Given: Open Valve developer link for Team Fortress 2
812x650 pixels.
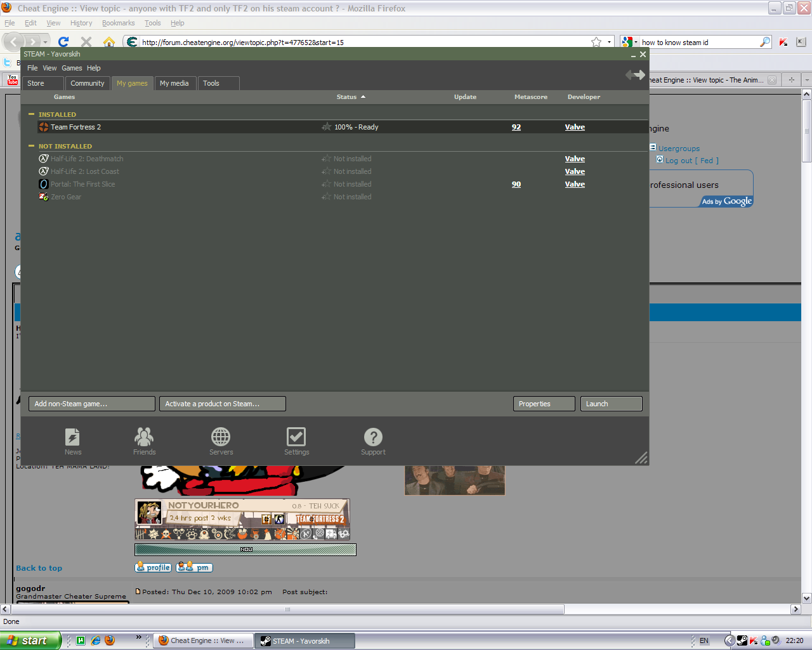Looking at the screenshot, I should pyautogui.click(x=575, y=127).
